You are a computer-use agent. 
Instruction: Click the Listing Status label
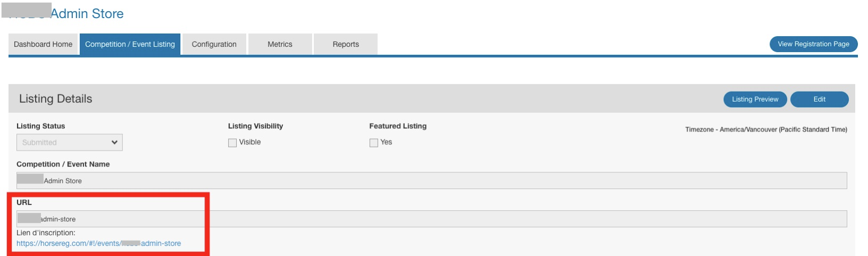[x=40, y=126]
